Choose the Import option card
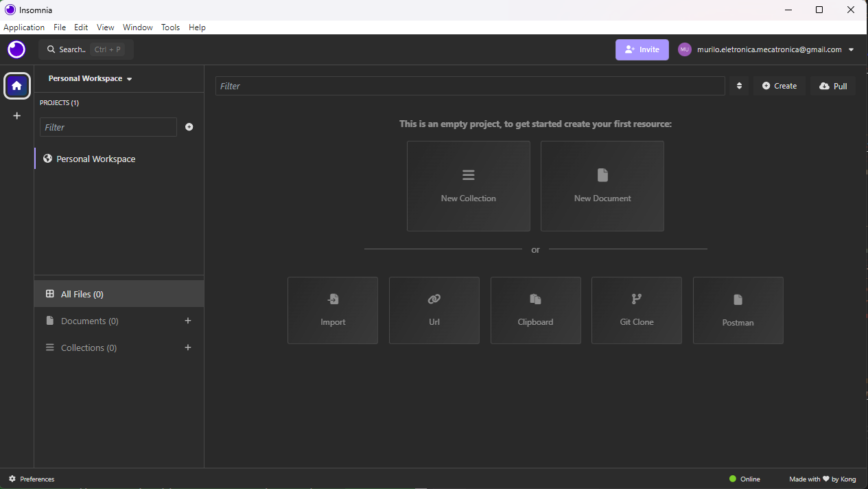This screenshot has height=489, width=868. tap(333, 310)
